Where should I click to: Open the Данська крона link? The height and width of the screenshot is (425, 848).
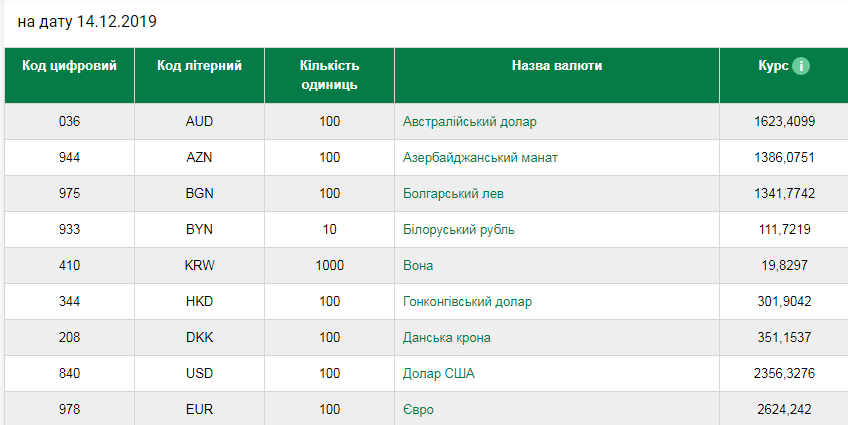447,338
